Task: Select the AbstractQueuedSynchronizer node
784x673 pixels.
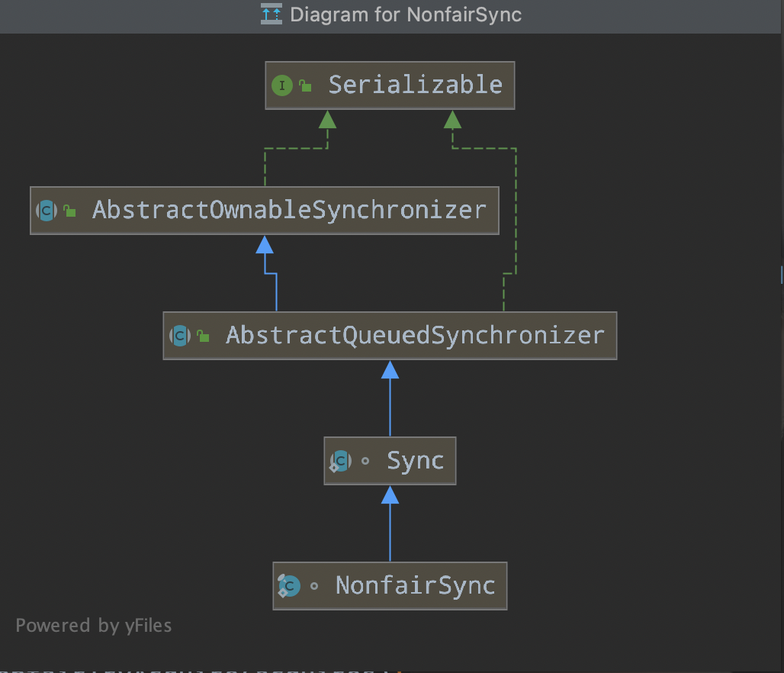Action: click(x=415, y=335)
